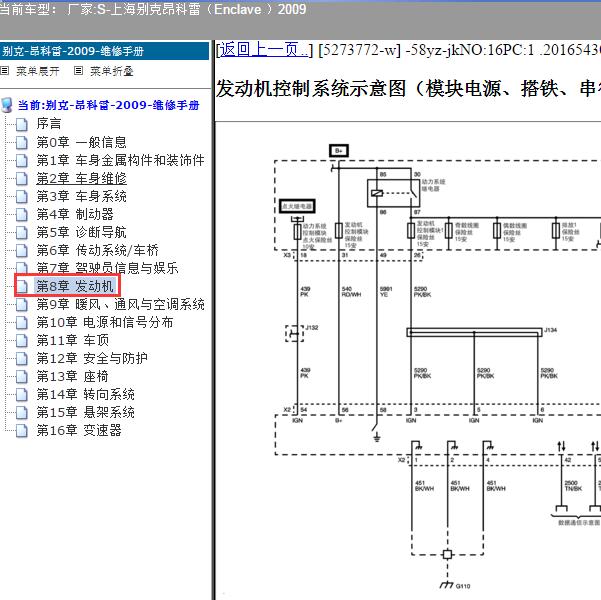Click the 返回上一页 link
601x600 pixels.
tap(263, 50)
